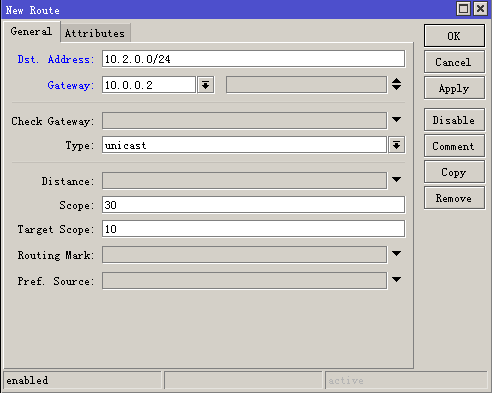Switch to the Attributes tab
Viewport: 492px width, 393px height.
(95, 33)
